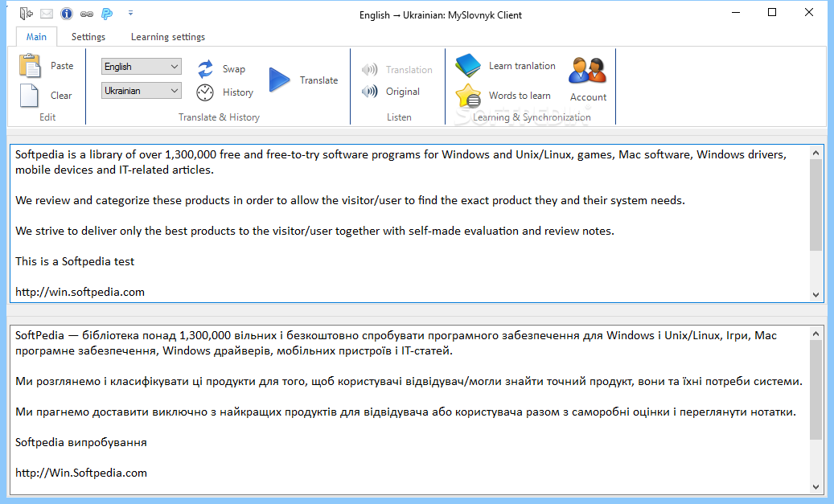The height and width of the screenshot is (504, 834).
Task: Open the quick access toolbar customize arrow
Action: 131,13
